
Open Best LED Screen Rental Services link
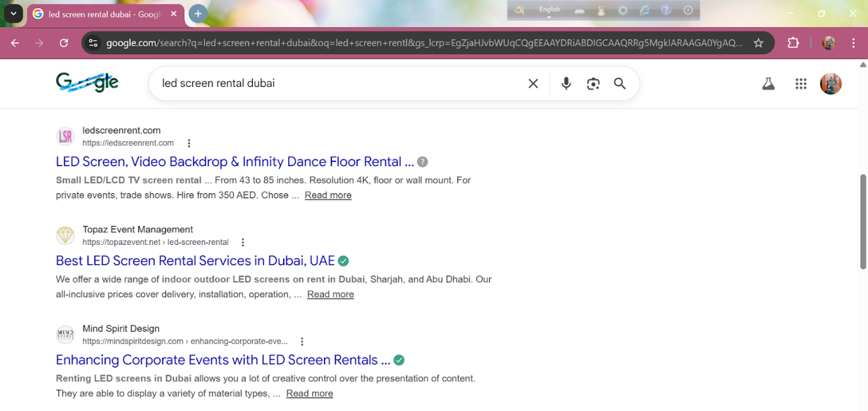195,261
